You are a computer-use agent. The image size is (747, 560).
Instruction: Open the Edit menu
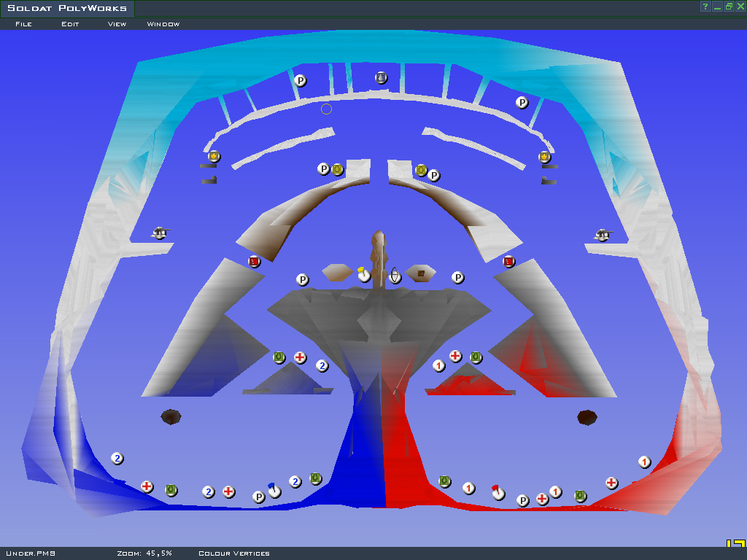70,24
